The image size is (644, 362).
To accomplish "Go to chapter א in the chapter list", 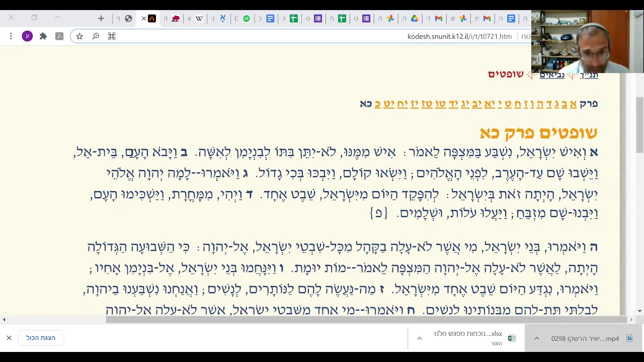I will 573,104.
